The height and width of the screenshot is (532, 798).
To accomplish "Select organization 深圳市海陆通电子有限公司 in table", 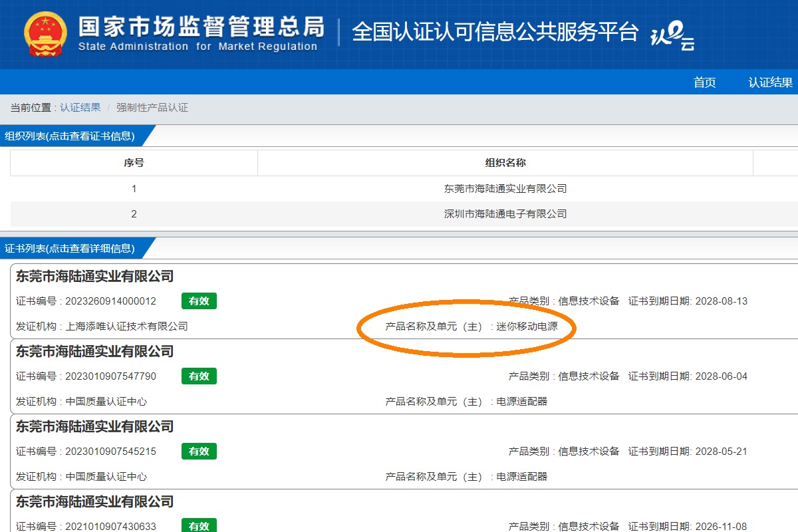I will tap(505, 214).
